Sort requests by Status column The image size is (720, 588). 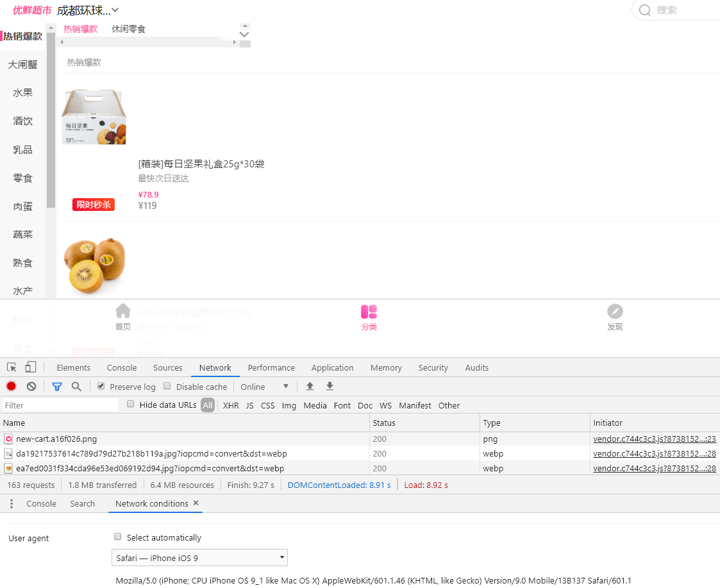coord(424,423)
